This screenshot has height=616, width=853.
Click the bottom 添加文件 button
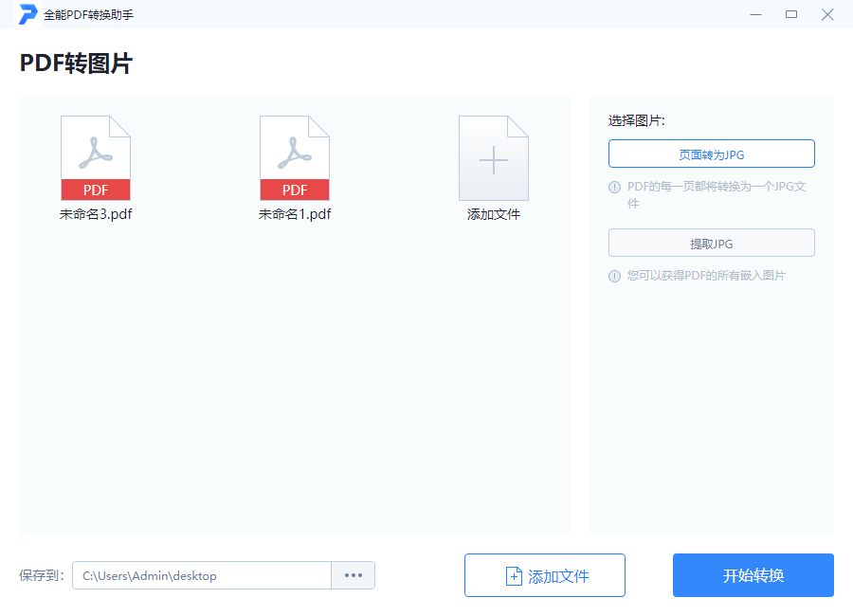click(x=545, y=575)
